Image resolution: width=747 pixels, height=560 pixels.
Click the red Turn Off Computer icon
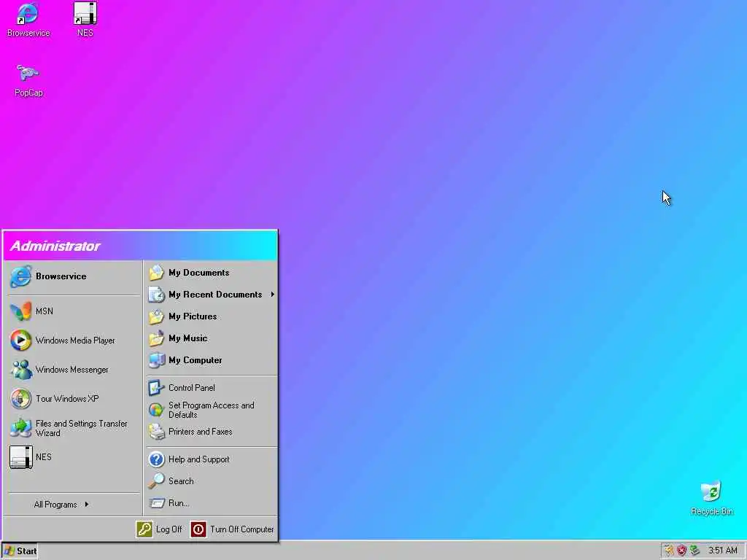coord(198,529)
